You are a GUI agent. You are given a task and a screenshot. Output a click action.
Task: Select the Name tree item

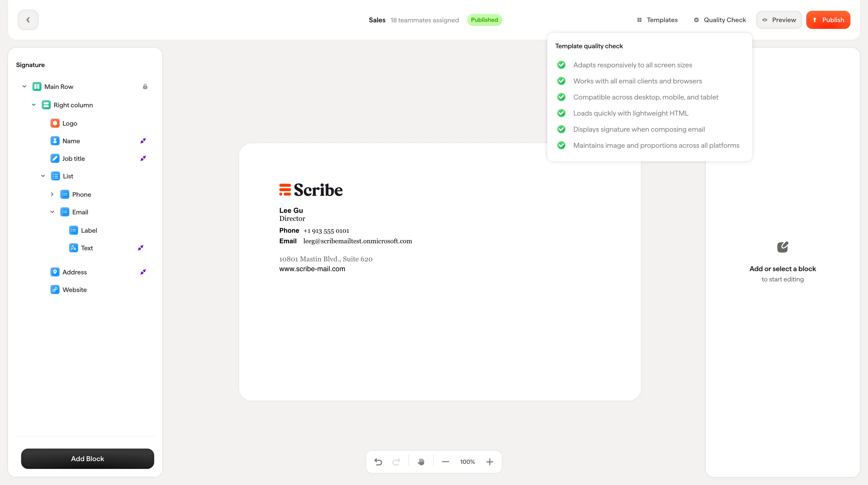(71, 141)
